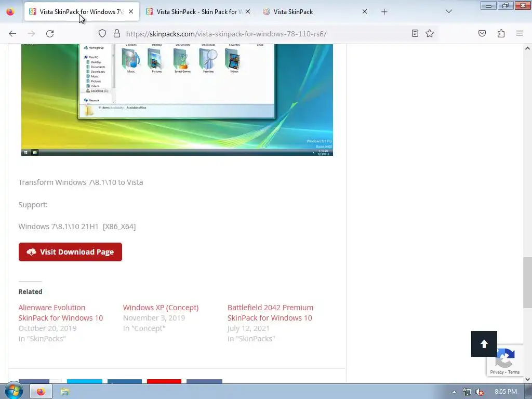This screenshot has width=532, height=399.
Task: Open Windows Explorer from the taskbar
Action: tap(65, 392)
